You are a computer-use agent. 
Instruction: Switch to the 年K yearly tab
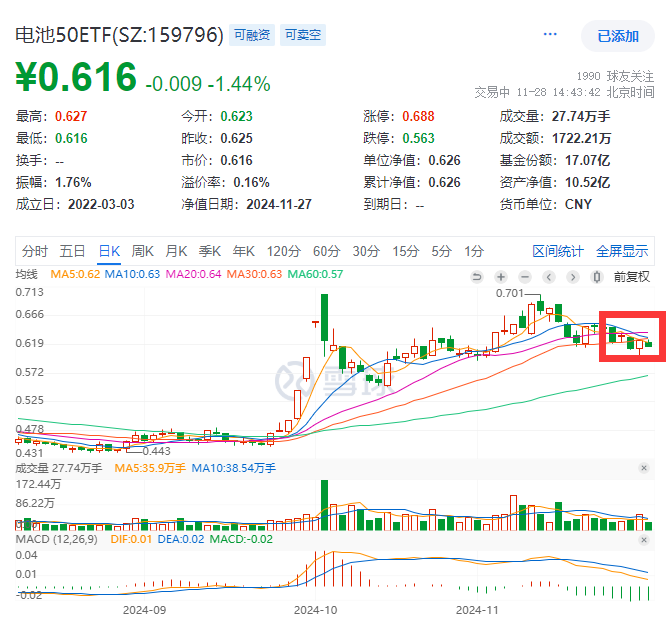tap(244, 251)
